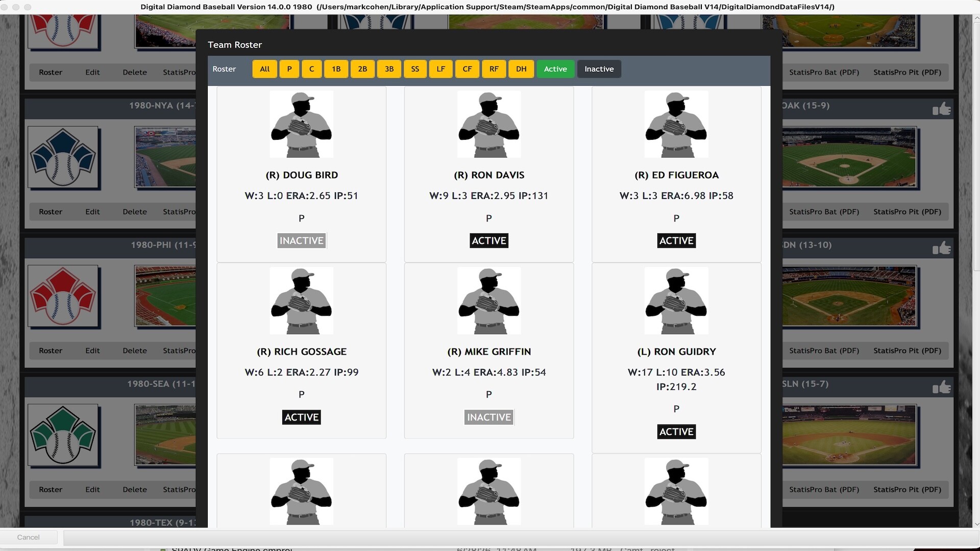The height and width of the screenshot is (551, 980).
Task: Show only Inactive players
Action: (599, 69)
